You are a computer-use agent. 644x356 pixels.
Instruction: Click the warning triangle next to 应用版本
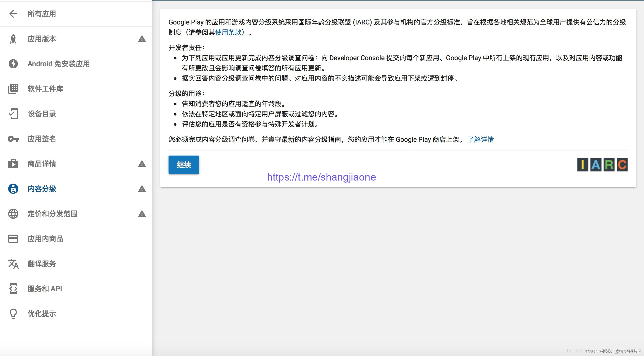[142, 39]
